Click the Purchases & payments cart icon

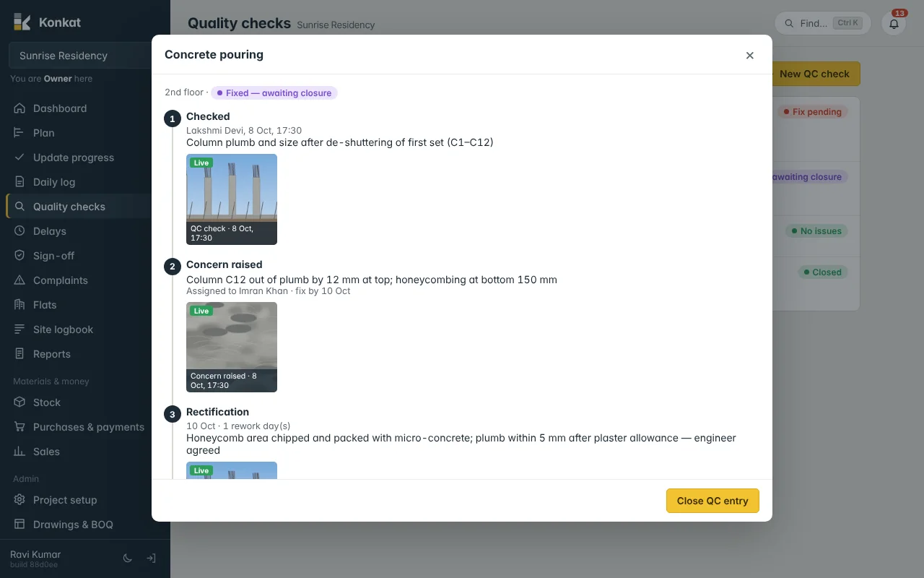coord(19,427)
